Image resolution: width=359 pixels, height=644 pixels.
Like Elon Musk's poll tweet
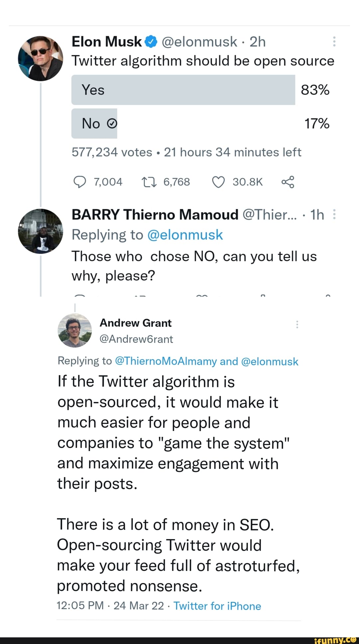218,182
